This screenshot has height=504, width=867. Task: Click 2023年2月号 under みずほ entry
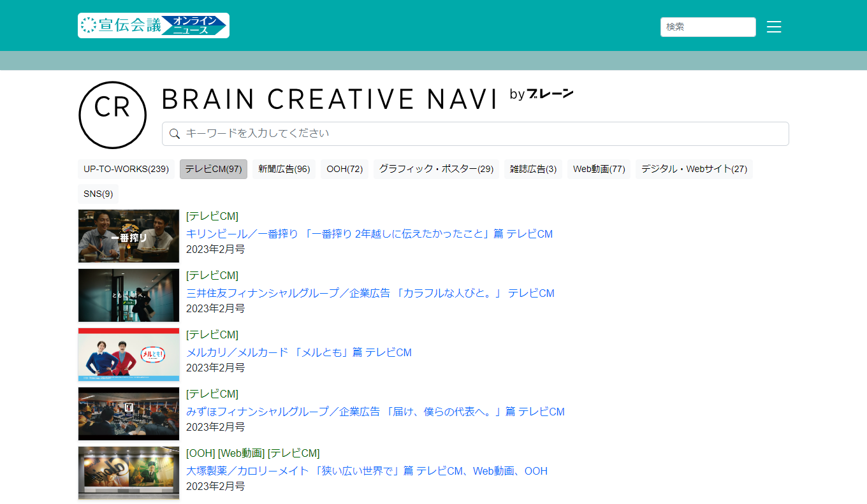click(x=215, y=427)
